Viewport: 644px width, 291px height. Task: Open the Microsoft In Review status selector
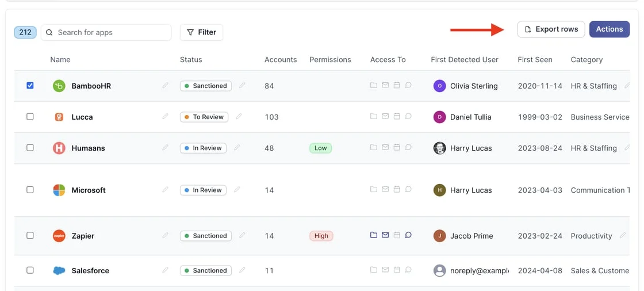(204, 190)
